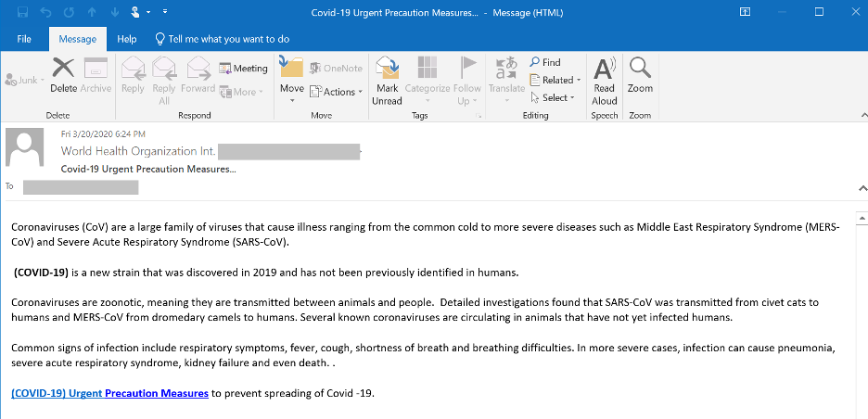Expand the Related dropdown
This screenshot has height=419, width=868.
point(556,80)
